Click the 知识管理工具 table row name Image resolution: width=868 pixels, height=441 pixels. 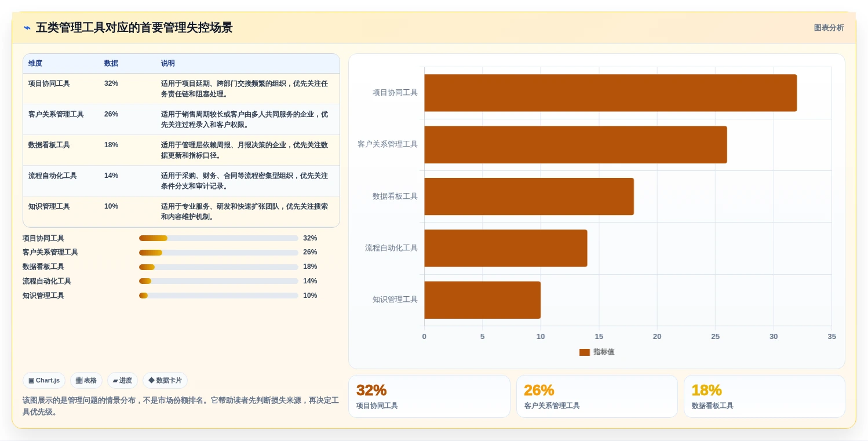click(x=49, y=206)
